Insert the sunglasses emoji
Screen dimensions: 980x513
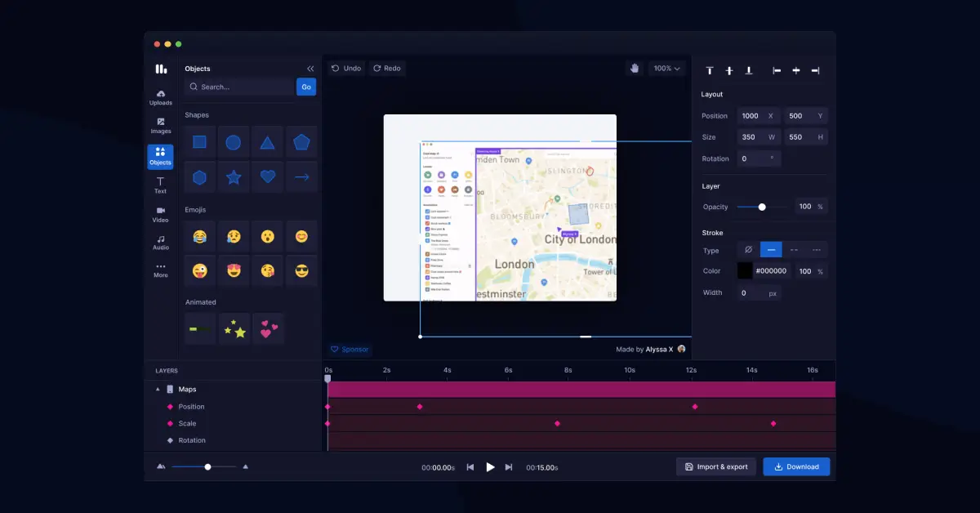301,270
